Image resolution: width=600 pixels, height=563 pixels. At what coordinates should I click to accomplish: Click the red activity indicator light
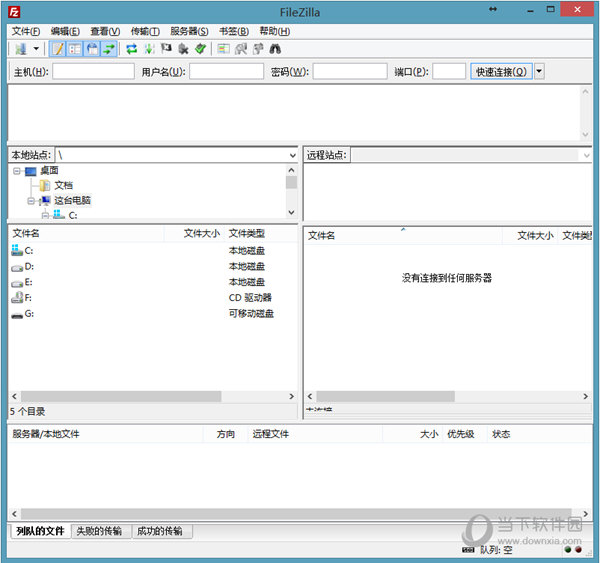coord(578,550)
